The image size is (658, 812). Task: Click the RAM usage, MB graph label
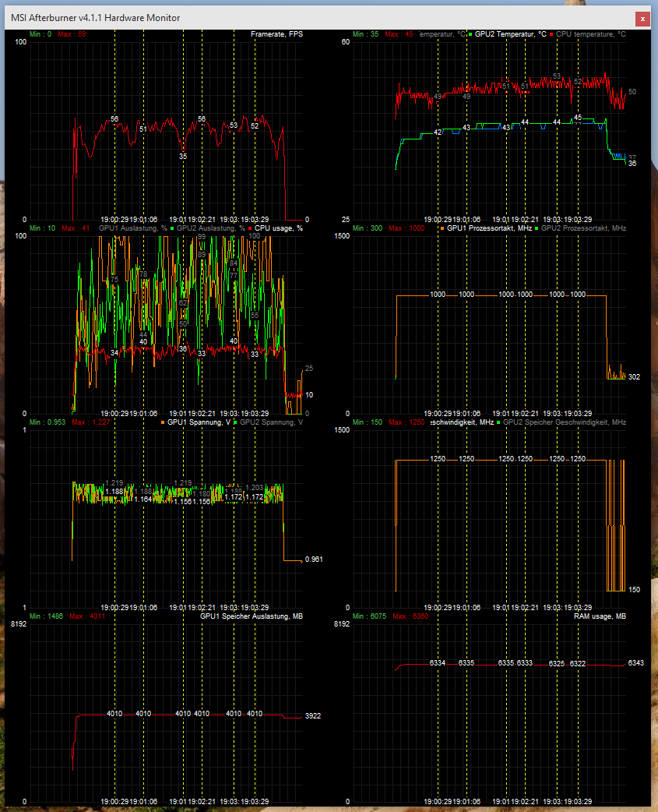point(600,616)
